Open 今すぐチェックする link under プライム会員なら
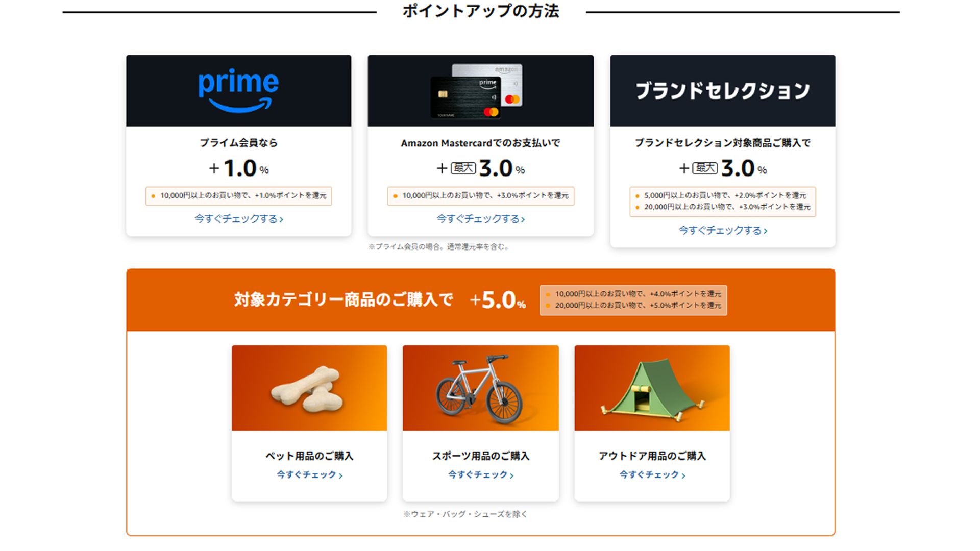The width and height of the screenshot is (980, 551). point(238,219)
